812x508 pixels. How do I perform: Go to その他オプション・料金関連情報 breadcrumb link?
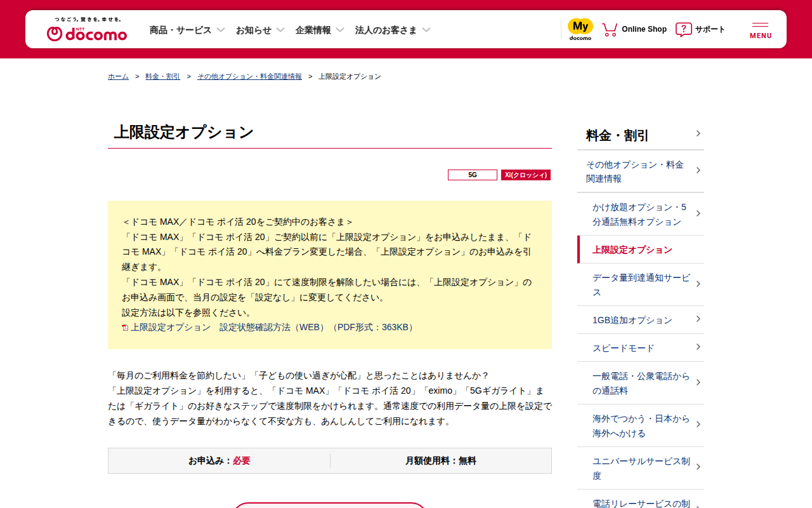(x=249, y=76)
